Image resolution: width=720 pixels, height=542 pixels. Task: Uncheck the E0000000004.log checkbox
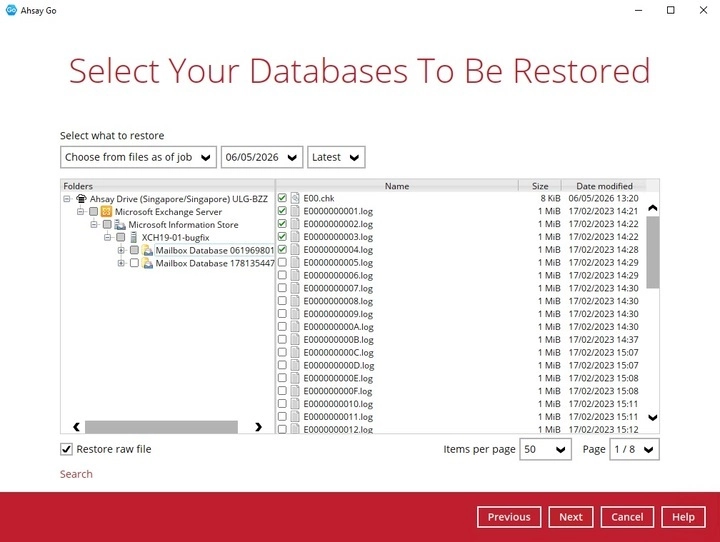click(282, 249)
